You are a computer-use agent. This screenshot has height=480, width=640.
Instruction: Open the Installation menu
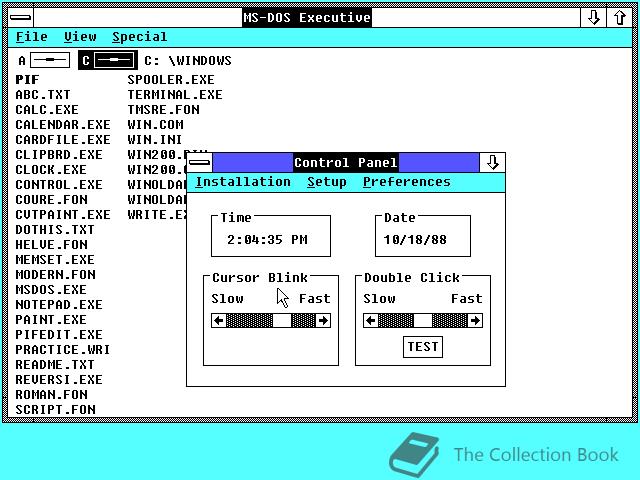243,182
